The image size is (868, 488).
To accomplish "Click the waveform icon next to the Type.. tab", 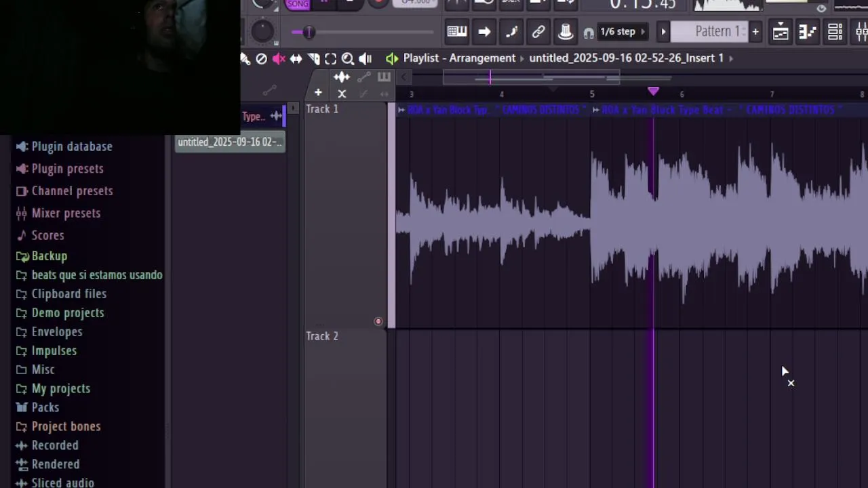I will [x=276, y=117].
